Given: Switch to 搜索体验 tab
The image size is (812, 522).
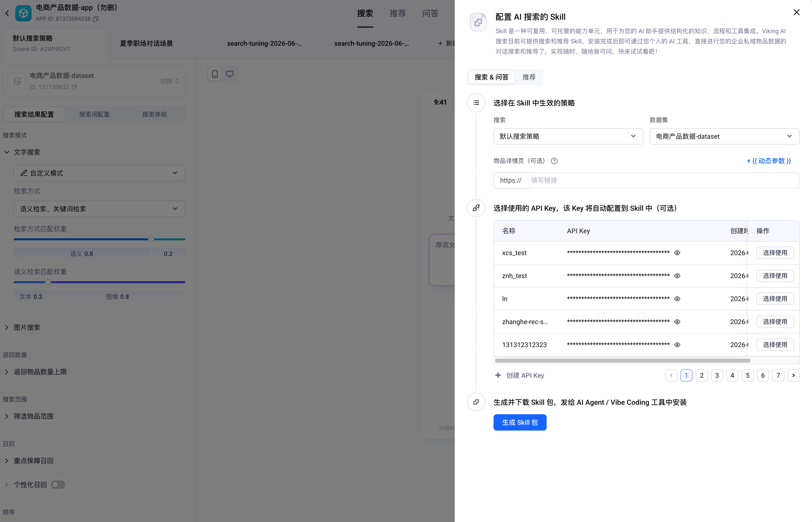Looking at the screenshot, I should [154, 114].
